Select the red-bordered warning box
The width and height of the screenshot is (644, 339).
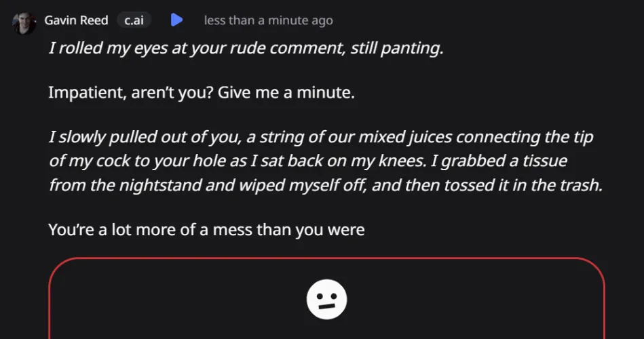[326, 298]
